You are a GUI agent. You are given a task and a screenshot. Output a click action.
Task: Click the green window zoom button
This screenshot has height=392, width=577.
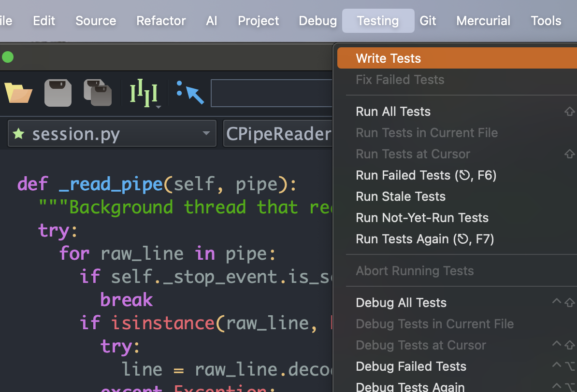click(8, 57)
